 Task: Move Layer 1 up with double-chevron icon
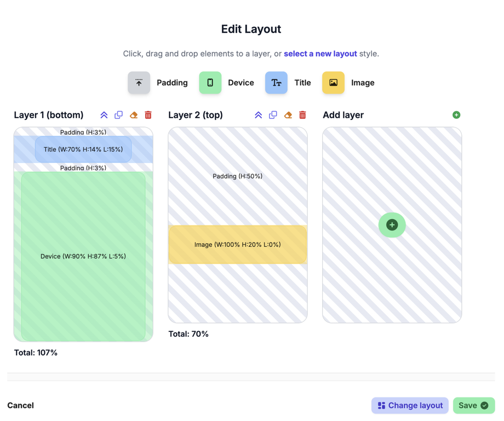[x=104, y=115]
